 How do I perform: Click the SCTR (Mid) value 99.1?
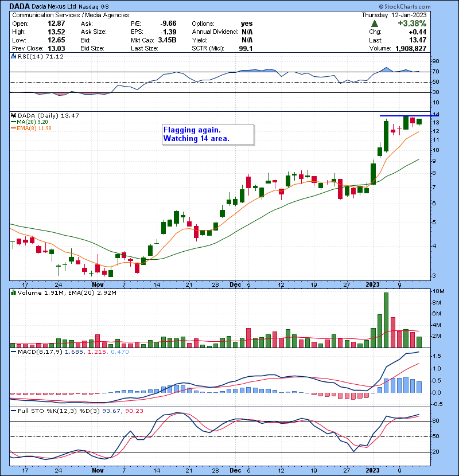click(x=246, y=49)
